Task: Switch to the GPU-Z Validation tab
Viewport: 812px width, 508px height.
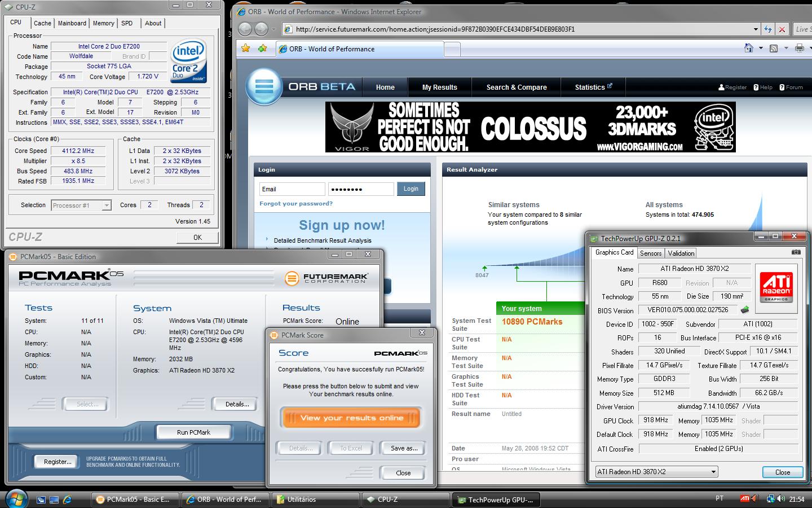Action: pos(681,253)
